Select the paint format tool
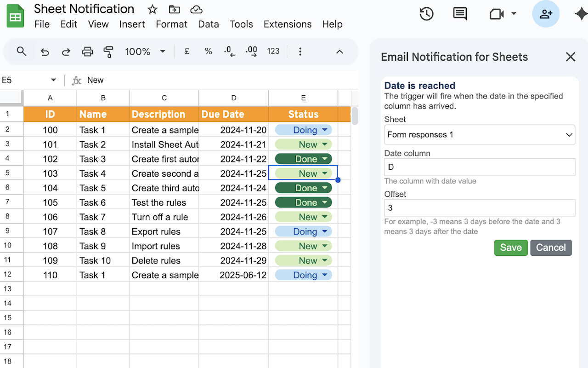Screen dimensions: 588x368 pyautogui.click(x=108, y=52)
